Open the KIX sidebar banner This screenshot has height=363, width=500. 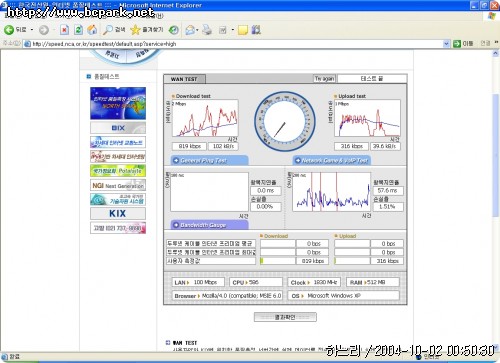(118, 213)
